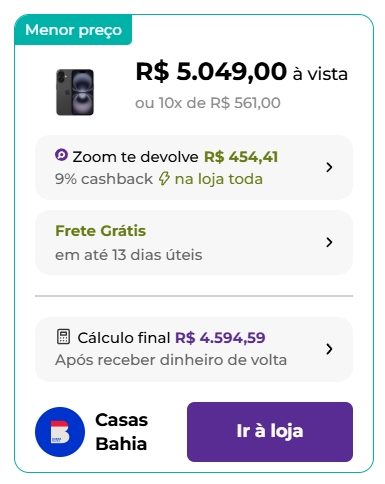Click the Casas Bahia round store logo
Image resolution: width=385 pixels, height=484 pixels.
(x=60, y=432)
